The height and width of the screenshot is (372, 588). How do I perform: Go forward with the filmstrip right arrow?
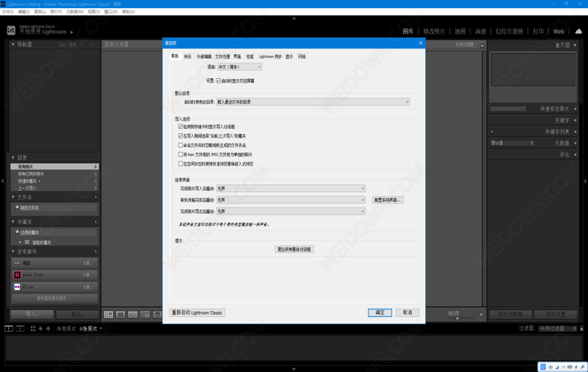coord(48,329)
